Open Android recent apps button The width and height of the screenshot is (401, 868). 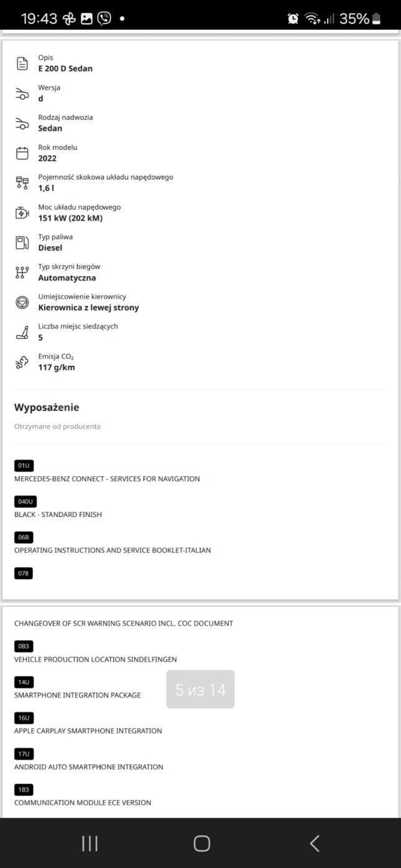point(90,843)
